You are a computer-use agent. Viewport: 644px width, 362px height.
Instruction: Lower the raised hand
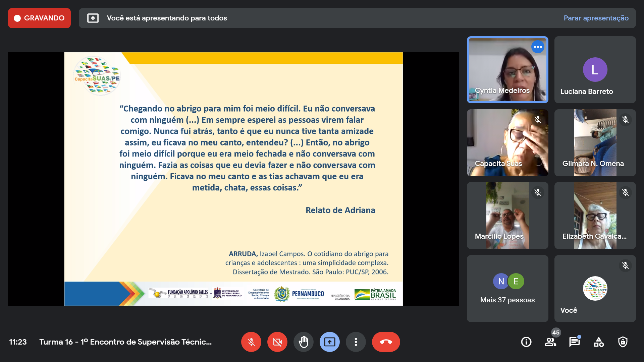[x=303, y=342]
